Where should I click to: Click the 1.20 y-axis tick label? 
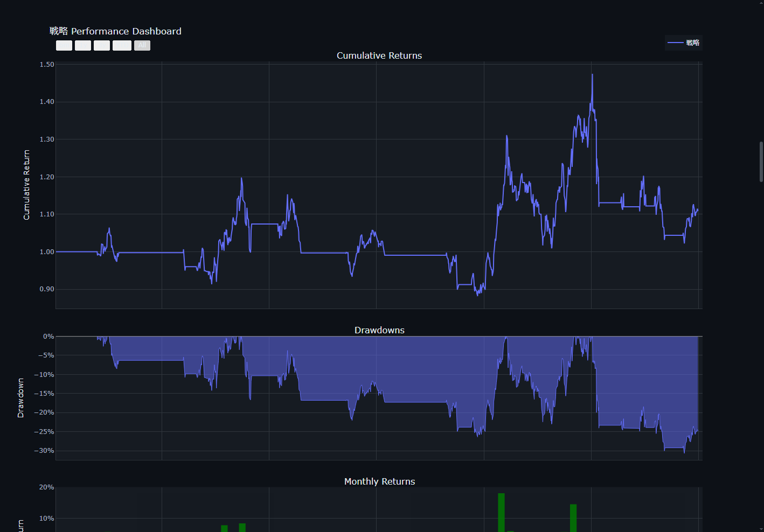tap(47, 177)
